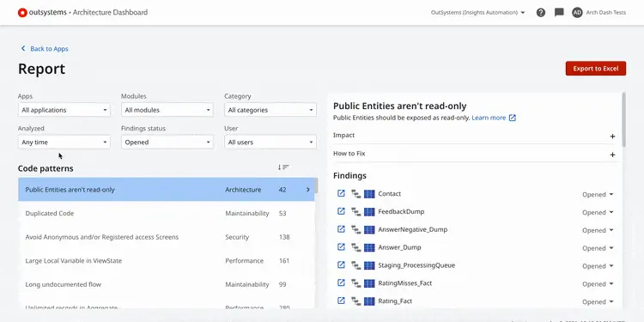
Task: Click the Export to Excel button
Action: click(596, 69)
